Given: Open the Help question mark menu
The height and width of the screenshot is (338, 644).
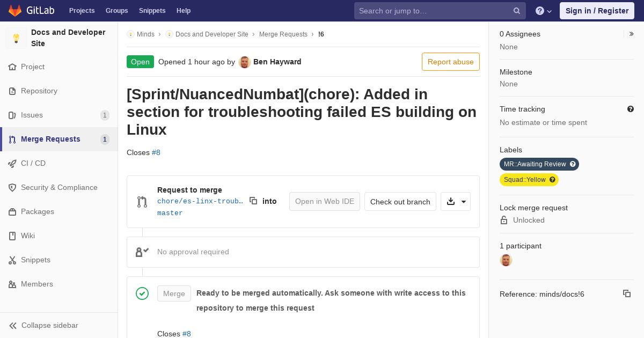Looking at the screenshot, I should [x=544, y=11].
